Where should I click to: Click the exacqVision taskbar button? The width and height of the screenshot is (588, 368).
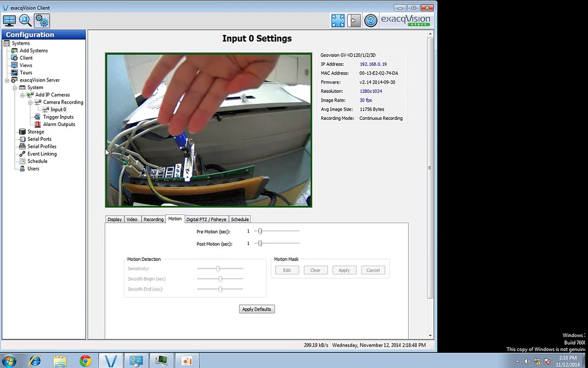click(111, 361)
